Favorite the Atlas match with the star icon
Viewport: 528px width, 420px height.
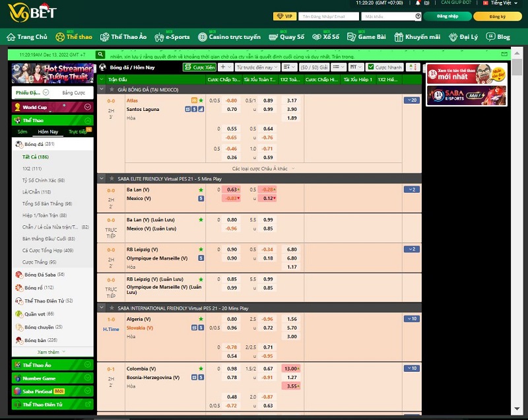pyautogui.click(x=201, y=100)
